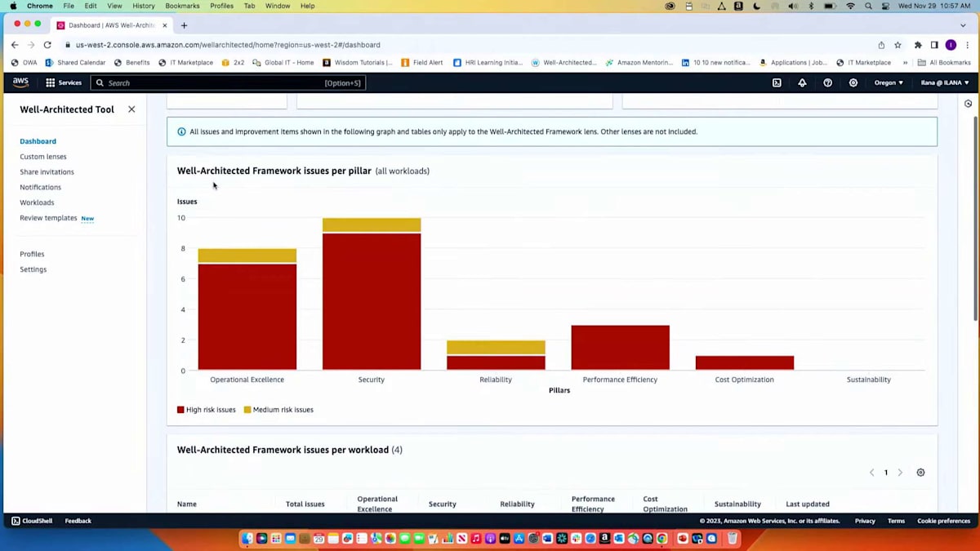Image resolution: width=980 pixels, height=551 pixels.
Task: Click the page vertical scrollbar
Action: pyautogui.click(x=976, y=219)
